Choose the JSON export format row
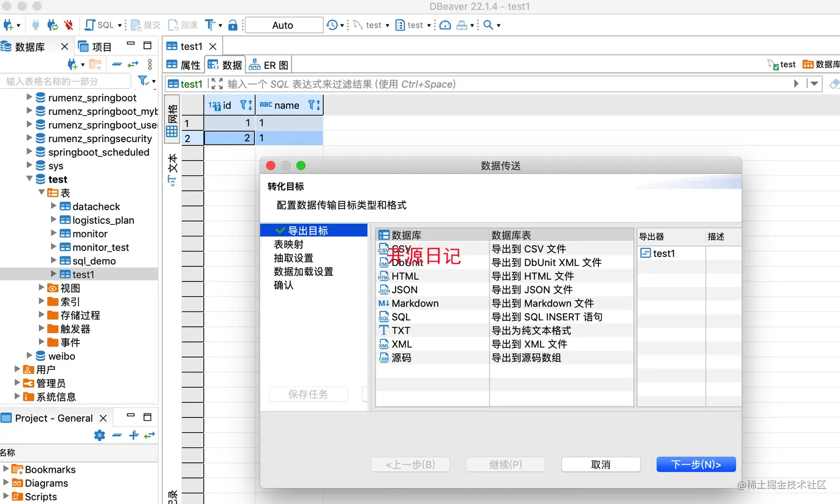Image resolution: width=840 pixels, height=504 pixels. [x=504, y=290]
